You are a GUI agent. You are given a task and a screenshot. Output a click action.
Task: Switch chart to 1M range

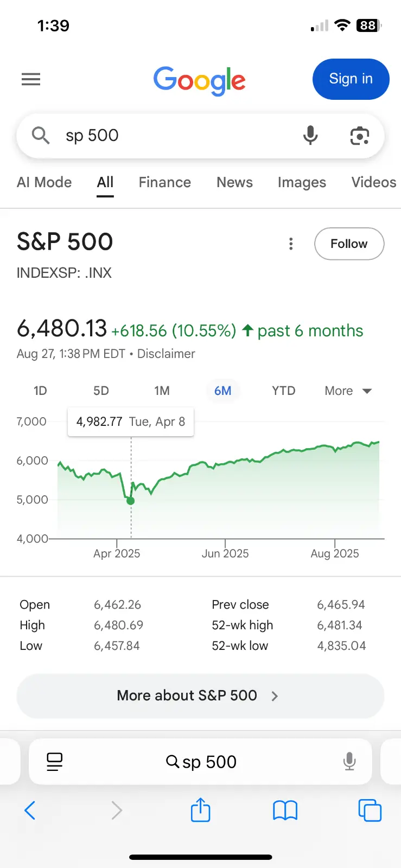click(x=162, y=391)
